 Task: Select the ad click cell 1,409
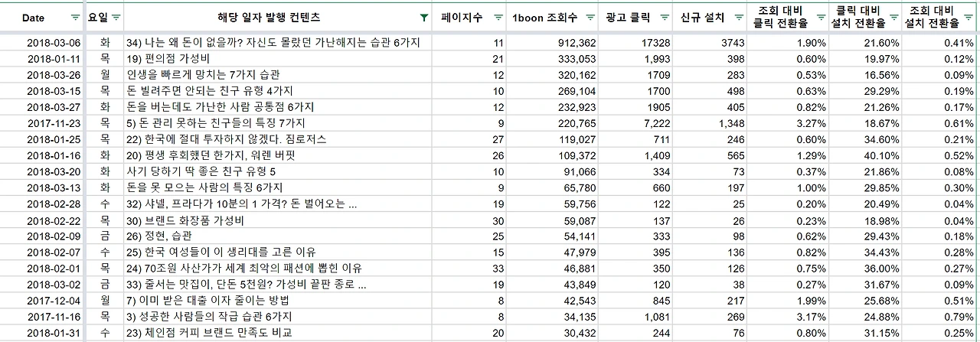(635, 155)
